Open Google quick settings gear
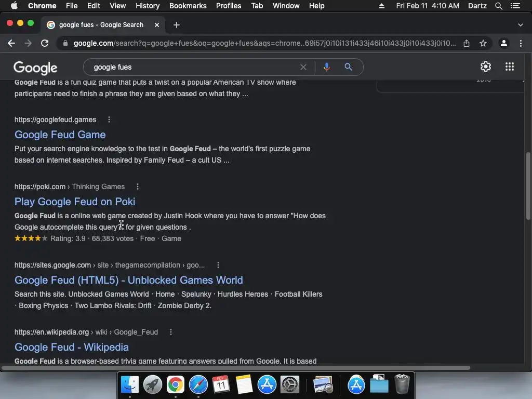 [486, 66]
